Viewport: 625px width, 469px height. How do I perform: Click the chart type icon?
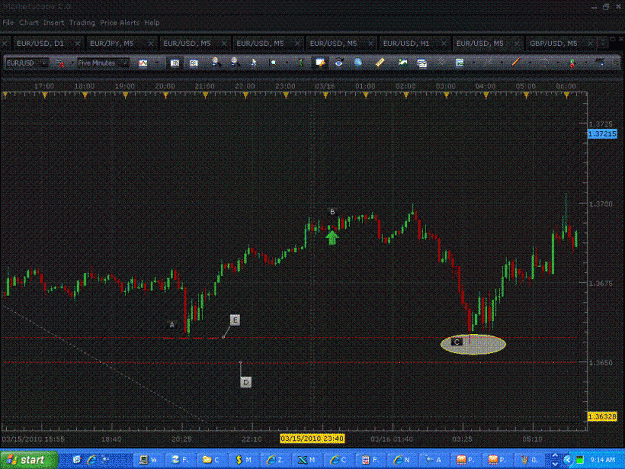tap(143, 63)
